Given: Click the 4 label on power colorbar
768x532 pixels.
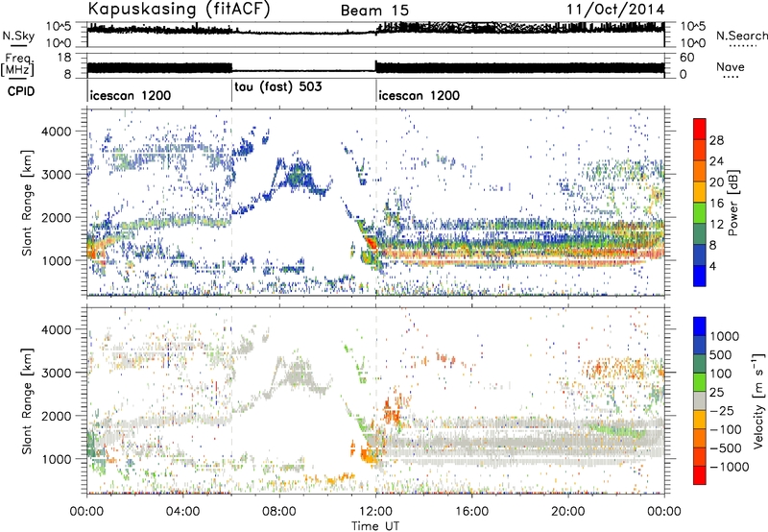Looking at the screenshot, I should [713, 267].
